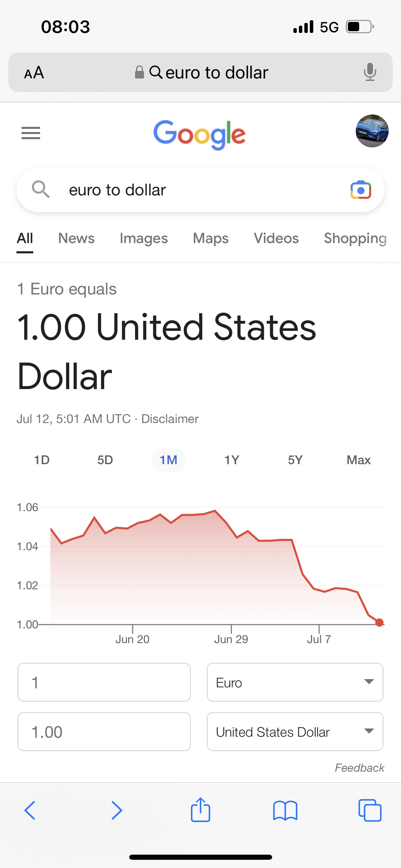
Task: Click the Feedback link
Action: (x=359, y=768)
